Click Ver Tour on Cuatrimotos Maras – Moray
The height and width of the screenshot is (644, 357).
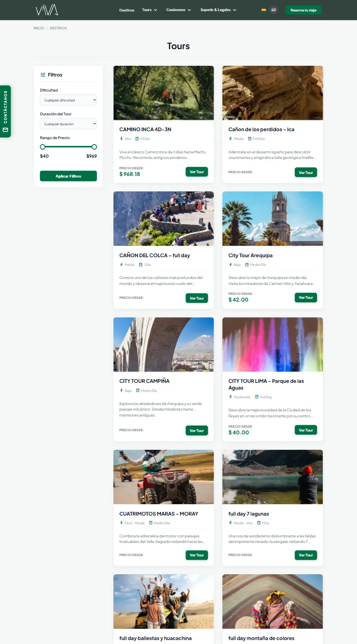point(197,555)
